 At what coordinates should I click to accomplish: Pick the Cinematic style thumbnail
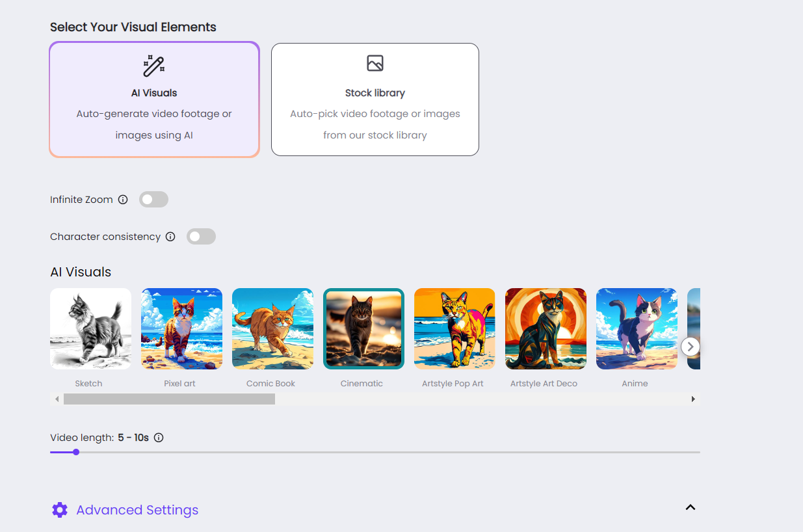363,328
